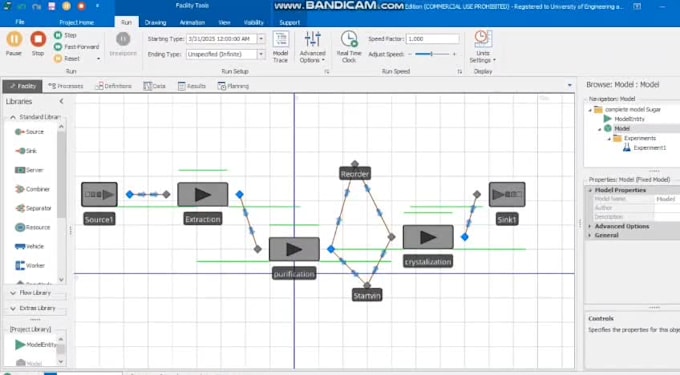Screen dimensions: 680x375
Task: Switch to the Project Home ribbon tab
Action: point(76,22)
